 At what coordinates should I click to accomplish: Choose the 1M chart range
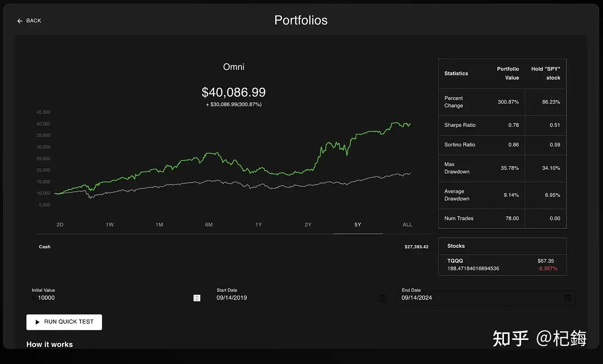[159, 225]
